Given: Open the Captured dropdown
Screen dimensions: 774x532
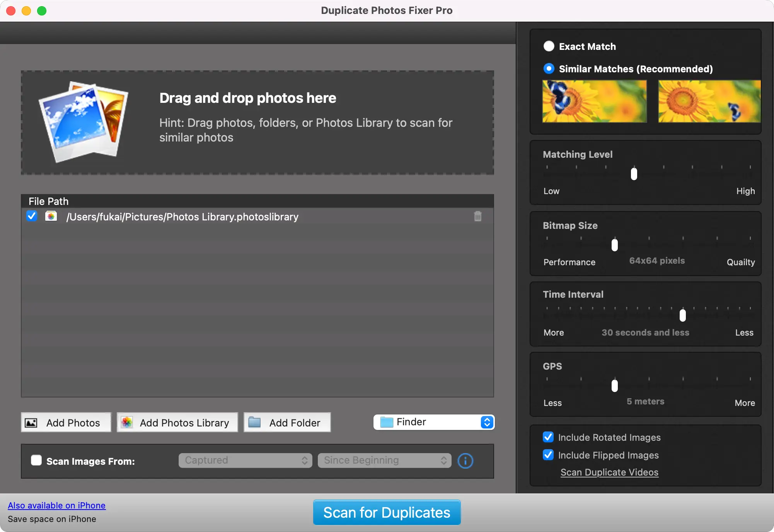Looking at the screenshot, I should [245, 460].
